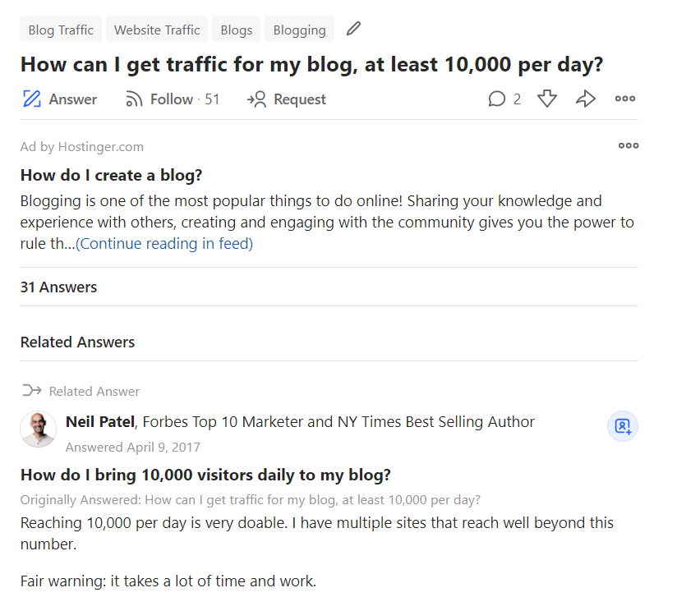
Task: Open the ad title How do I create a blog
Action: click(x=111, y=175)
